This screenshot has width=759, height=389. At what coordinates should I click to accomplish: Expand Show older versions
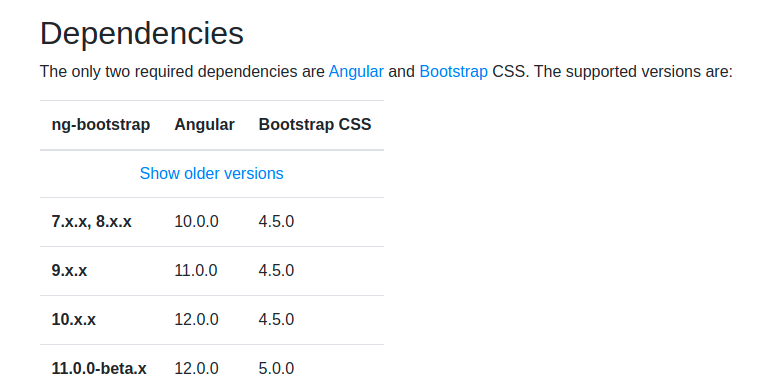212,173
